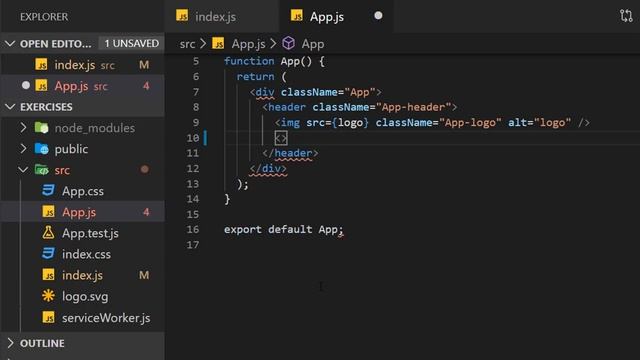Collapse the EXERCISES folder section chevron
Viewport: 640px width, 360px height.
(10, 107)
